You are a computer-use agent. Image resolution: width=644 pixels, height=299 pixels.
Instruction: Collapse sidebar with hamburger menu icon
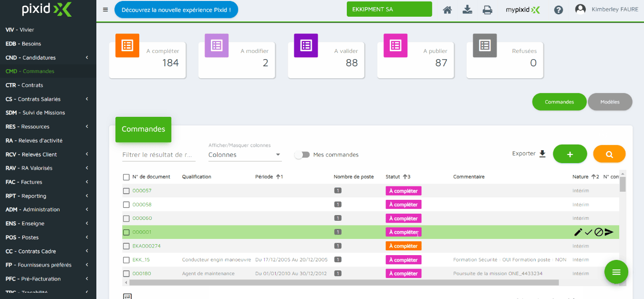pyautogui.click(x=105, y=10)
